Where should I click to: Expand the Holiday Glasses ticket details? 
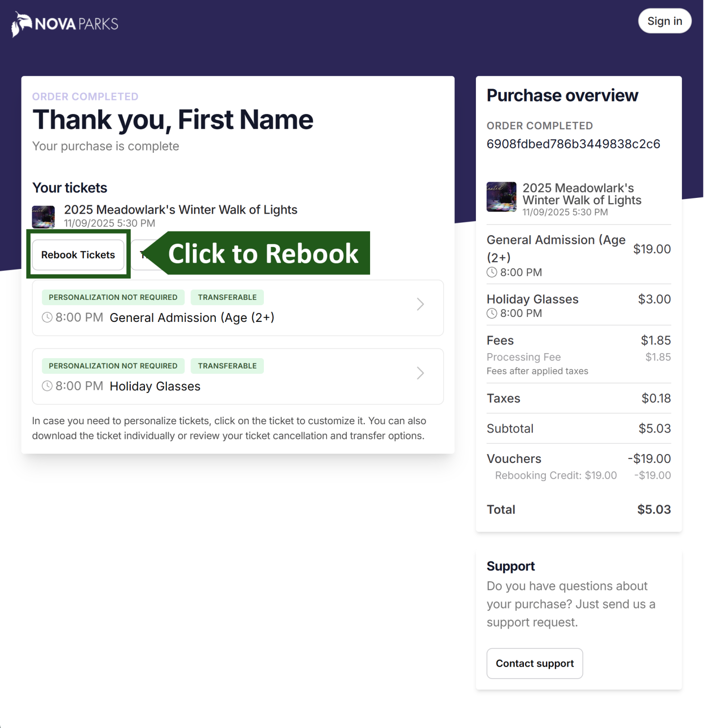click(x=420, y=373)
